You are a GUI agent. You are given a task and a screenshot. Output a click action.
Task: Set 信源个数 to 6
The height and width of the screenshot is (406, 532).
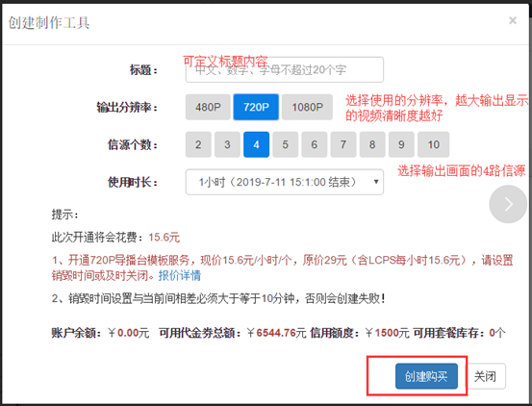tap(315, 145)
